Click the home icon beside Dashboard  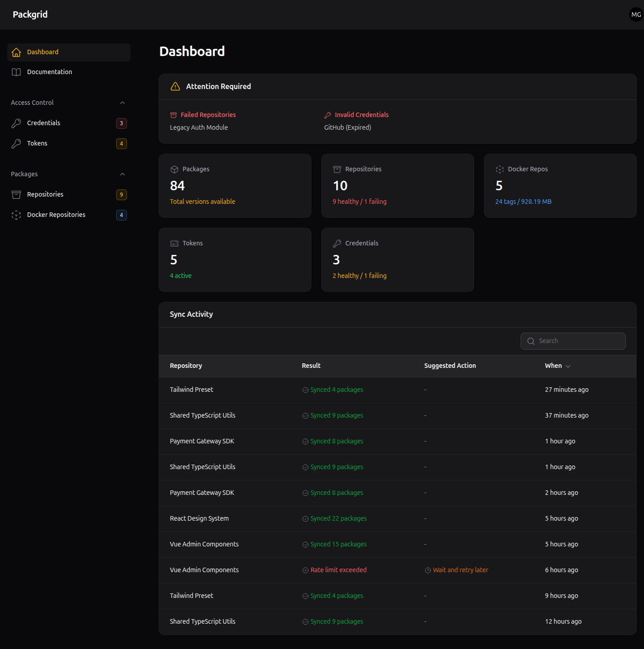16,52
